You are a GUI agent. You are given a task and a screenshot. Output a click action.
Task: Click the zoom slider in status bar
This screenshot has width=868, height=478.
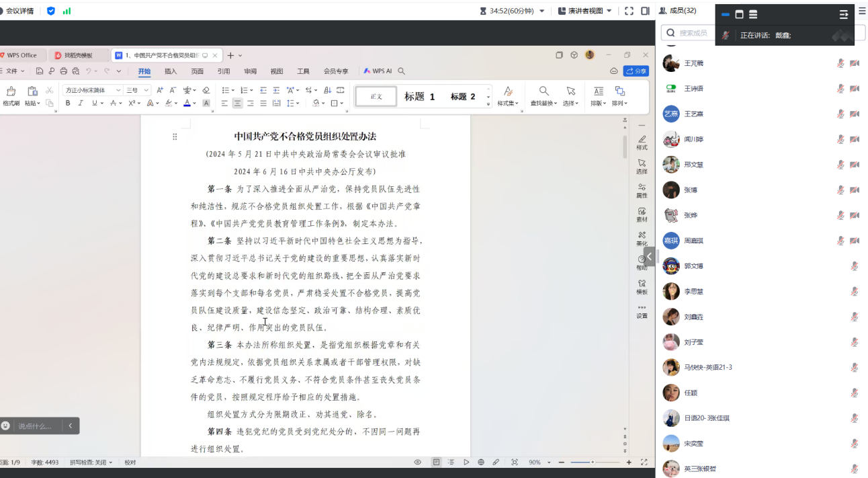[593, 463]
